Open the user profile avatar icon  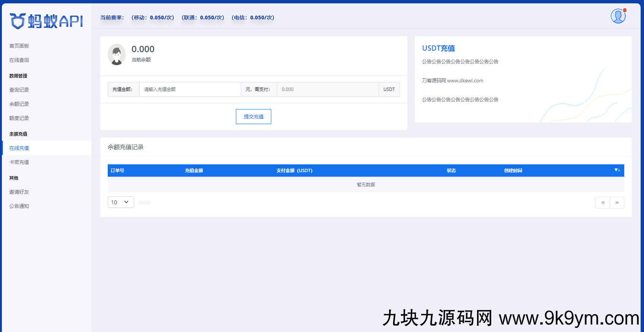point(618,16)
